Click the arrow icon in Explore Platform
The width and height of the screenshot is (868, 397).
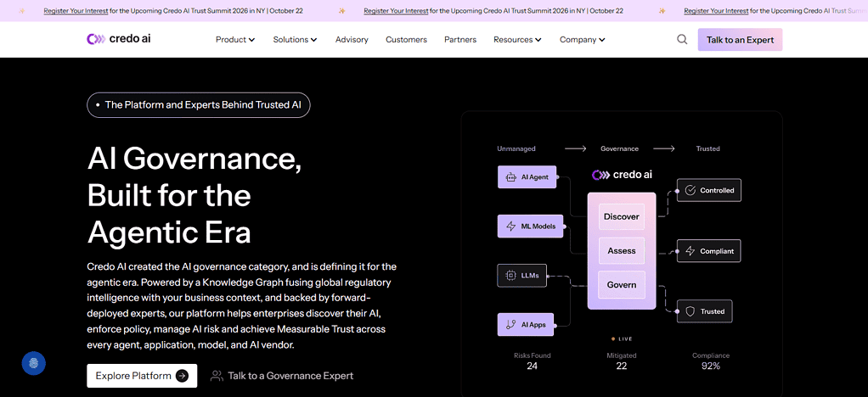pos(182,376)
